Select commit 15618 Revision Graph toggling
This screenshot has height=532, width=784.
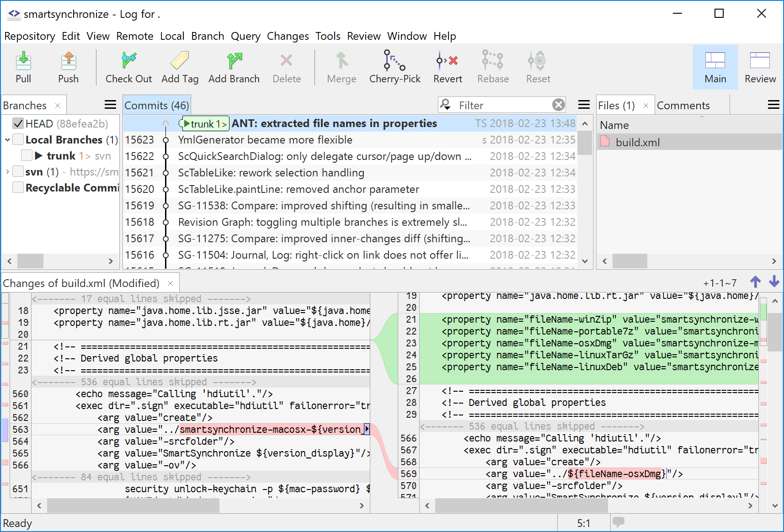(x=350, y=222)
